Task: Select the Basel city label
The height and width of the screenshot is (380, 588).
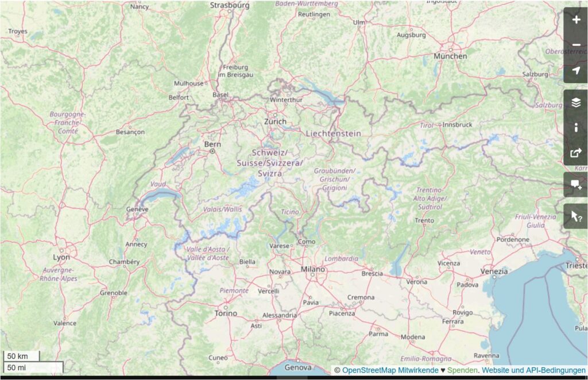Action: [220, 95]
